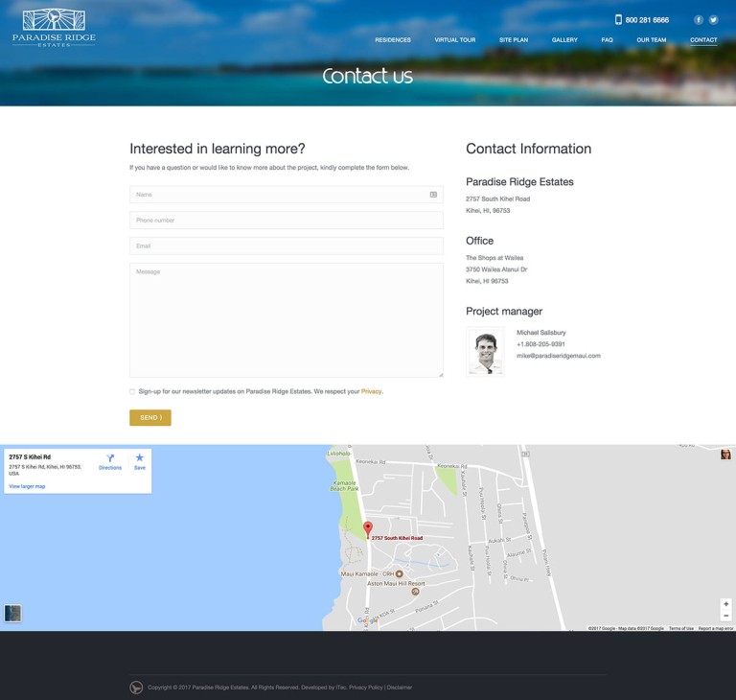
Task: Click the 2757 S Kihei Rd card title
Action: (x=30, y=456)
